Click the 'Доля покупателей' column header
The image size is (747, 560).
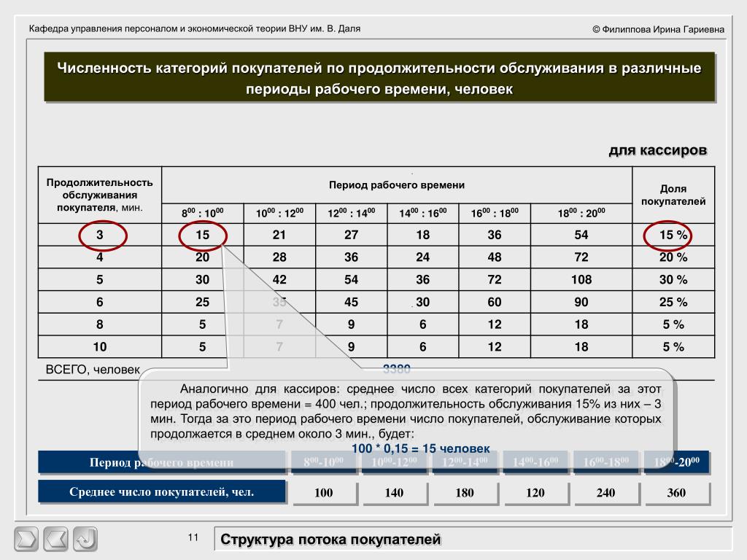click(x=673, y=195)
